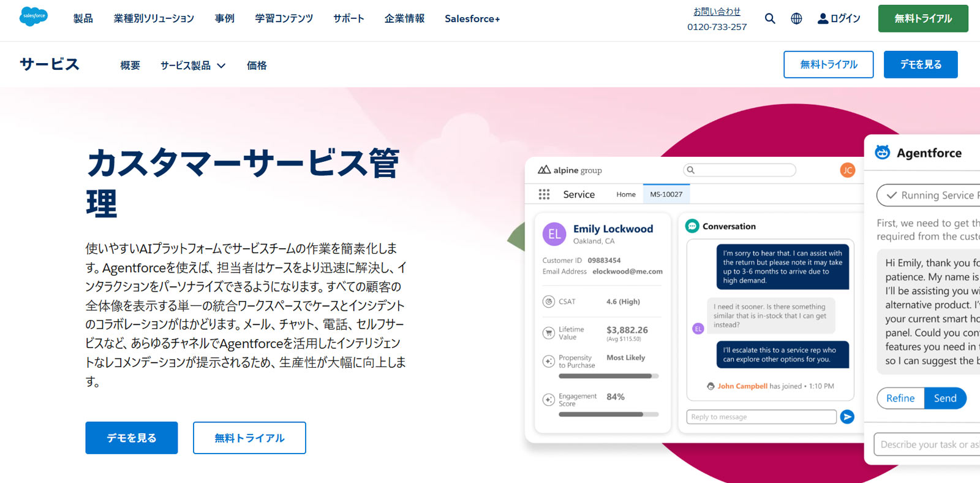The height and width of the screenshot is (483, 980).
Task: Click the お問い合わせ link
Action: click(717, 12)
